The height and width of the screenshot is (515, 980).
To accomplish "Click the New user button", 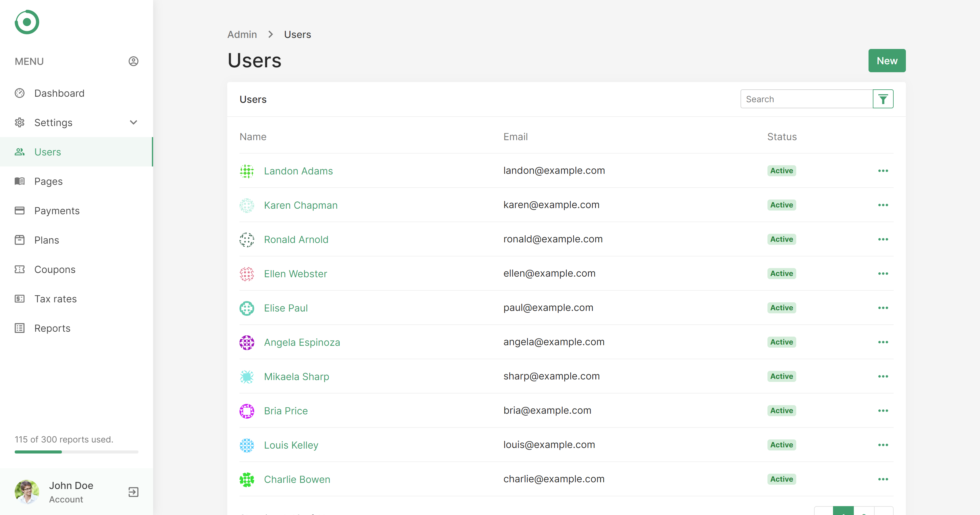I will point(887,60).
